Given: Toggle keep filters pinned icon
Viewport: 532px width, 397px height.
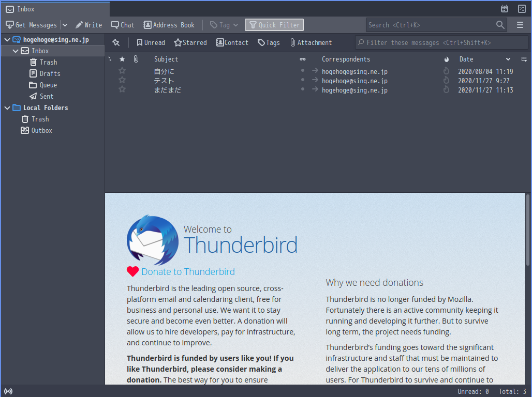Looking at the screenshot, I should tap(116, 43).
